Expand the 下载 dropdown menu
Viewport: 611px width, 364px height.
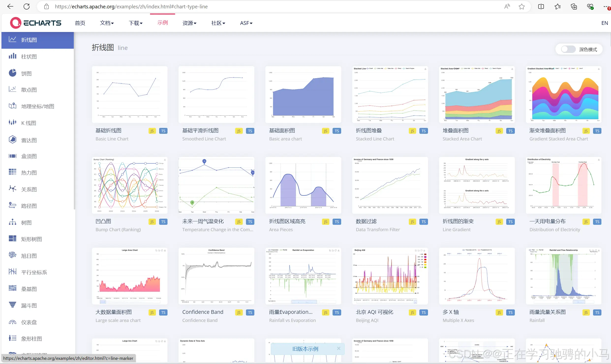(136, 23)
